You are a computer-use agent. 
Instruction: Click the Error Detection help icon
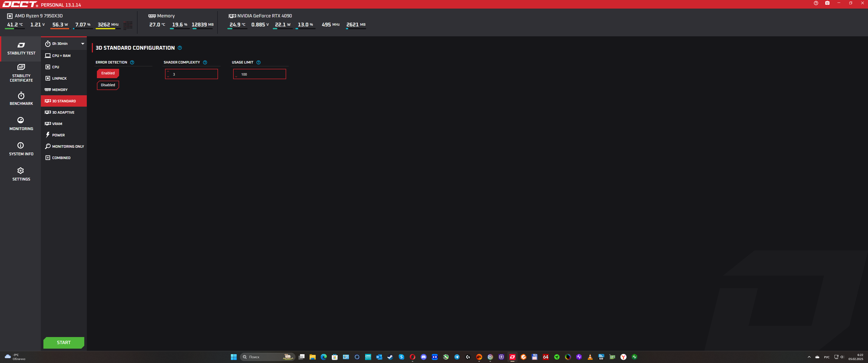[132, 62]
